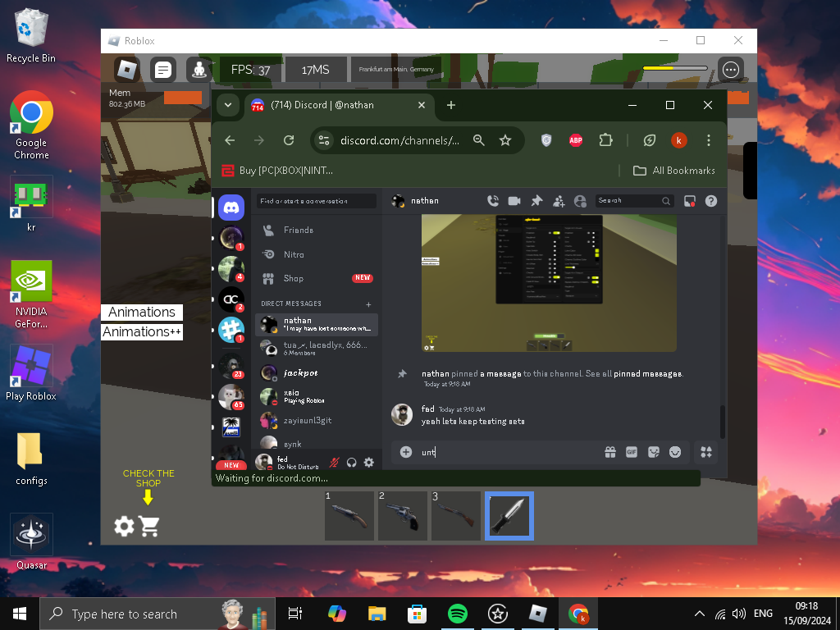Open the Roblox menu logo button
The width and height of the screenshot is (840, 630).
point(127,70)
